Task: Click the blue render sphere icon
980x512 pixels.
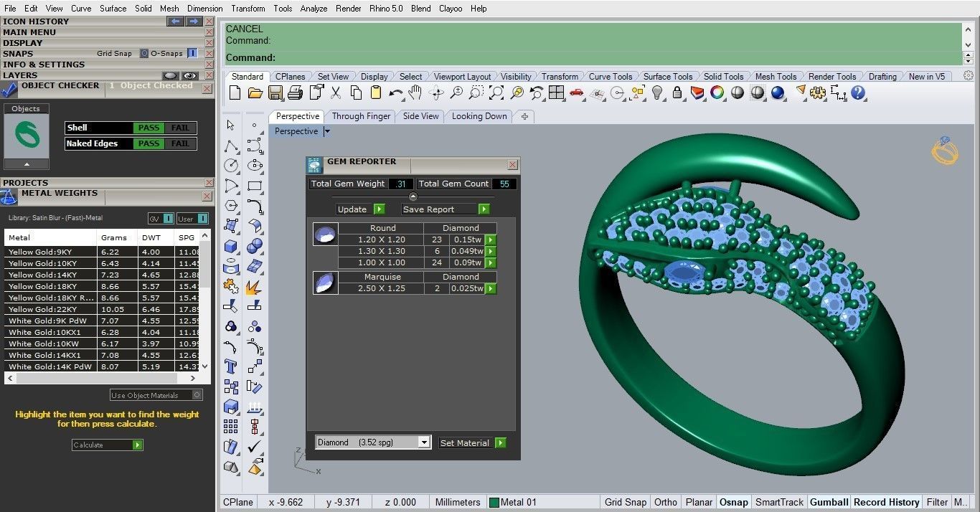Action: tap(778, 93)
